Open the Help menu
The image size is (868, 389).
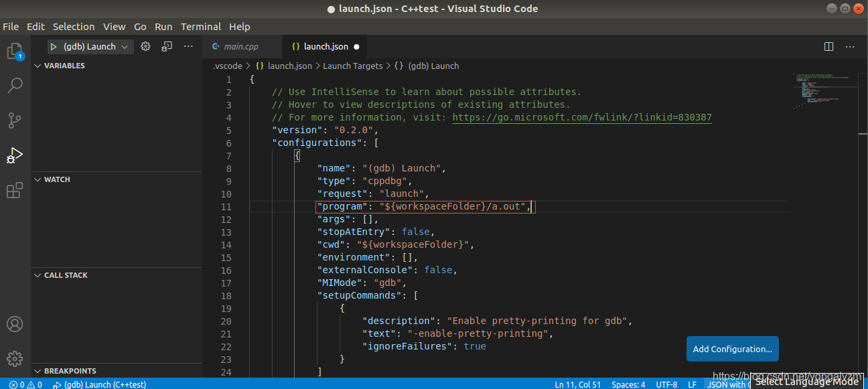(x=239, y=27)
